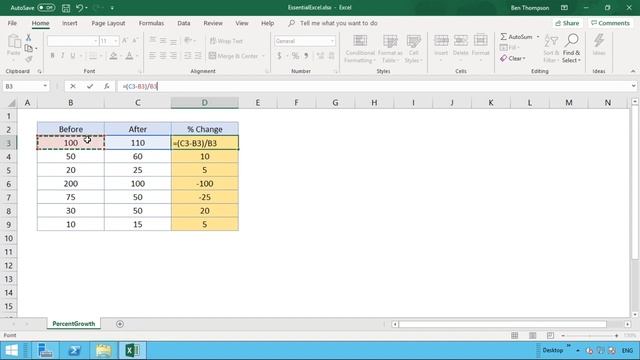Screen dimensions: 640x360
Task: Click the Accounting Number Format dollar icon
Action: 280,56
